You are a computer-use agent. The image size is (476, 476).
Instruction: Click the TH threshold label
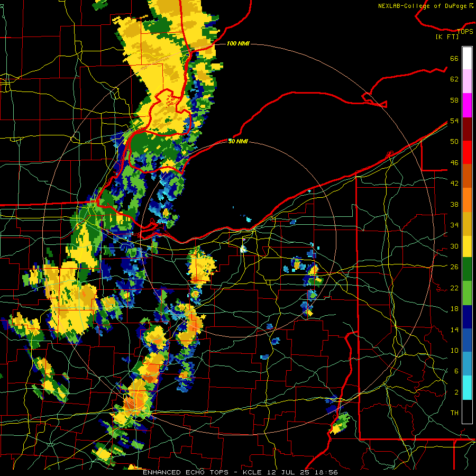click(x=454, y=413)
